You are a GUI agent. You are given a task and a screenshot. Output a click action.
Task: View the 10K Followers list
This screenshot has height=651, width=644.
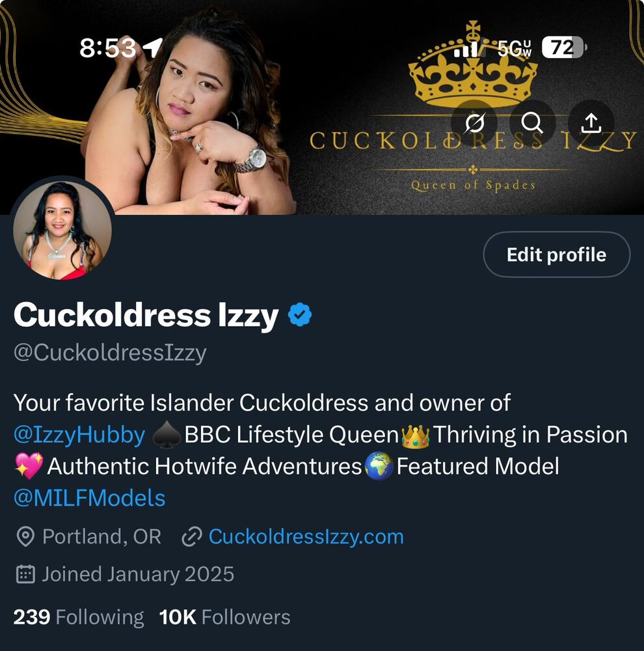pyautogui.click(x=225, y=617)
